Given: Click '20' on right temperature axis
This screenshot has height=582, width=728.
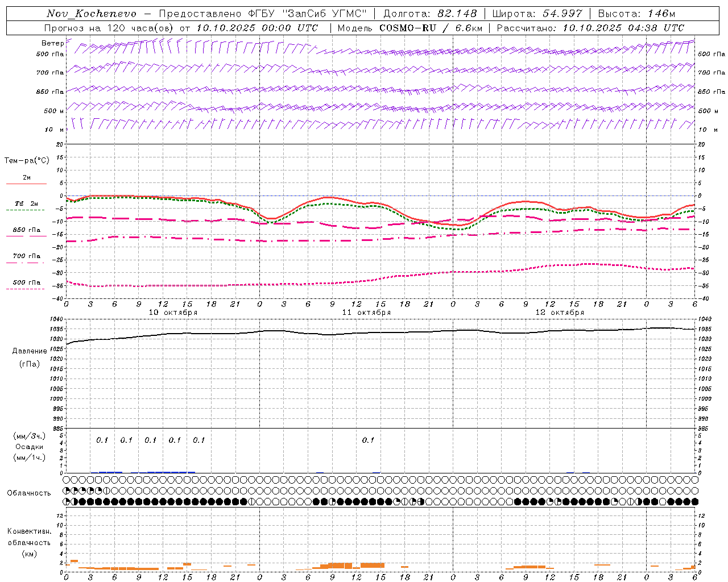Looking at the screenshot, I should pos(702,144).
